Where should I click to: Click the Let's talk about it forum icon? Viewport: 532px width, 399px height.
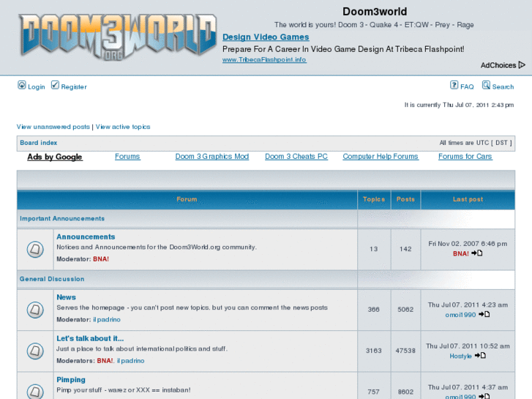(35, 351)
